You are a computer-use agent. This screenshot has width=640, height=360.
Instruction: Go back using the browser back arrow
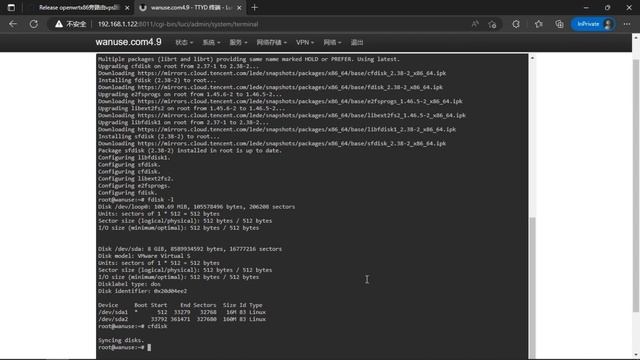pos(13,24)
